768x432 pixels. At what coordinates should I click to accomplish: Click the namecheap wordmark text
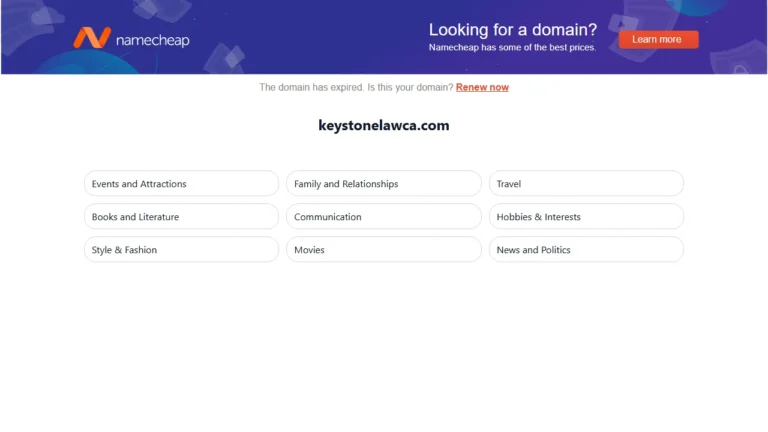click(x=153, y=40)
